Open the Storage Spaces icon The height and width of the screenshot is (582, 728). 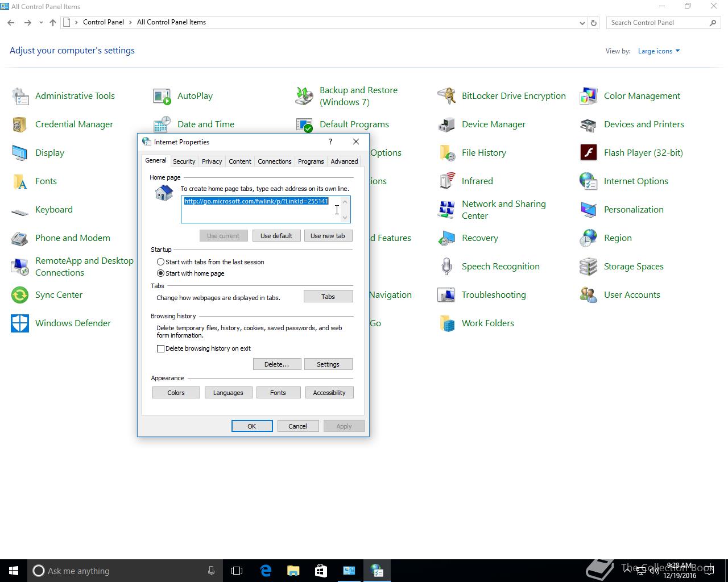coord(589,267)
